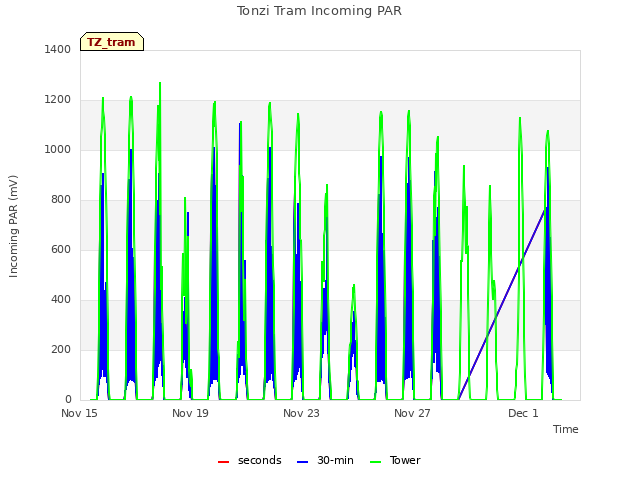640x480 pixels.
Task: Click the blue 30-min legend swatch
Action: 303,462
